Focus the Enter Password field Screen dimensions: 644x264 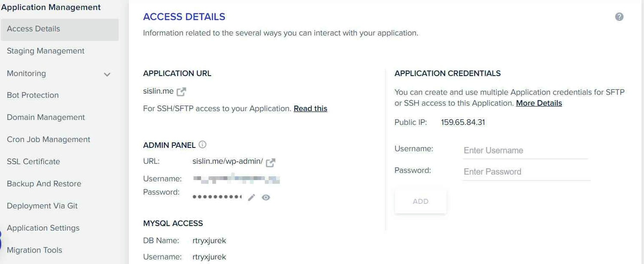coord(526,172)
